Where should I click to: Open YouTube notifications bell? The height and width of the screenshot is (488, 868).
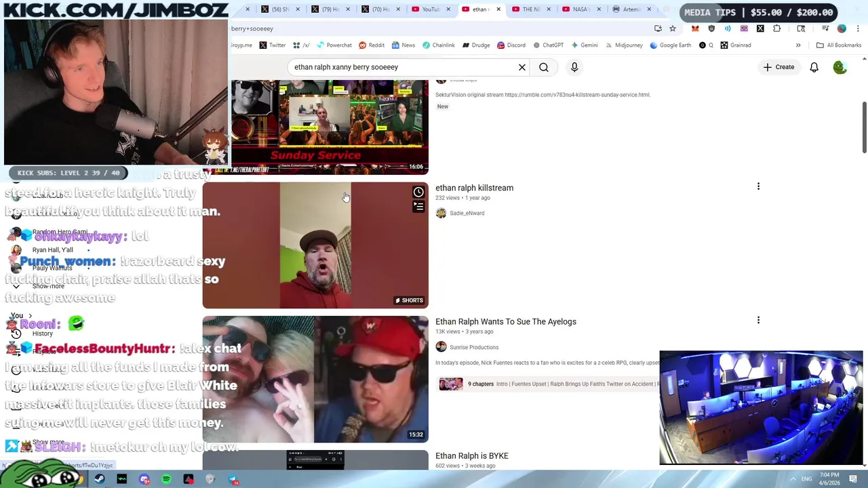(x=814, y=67)
